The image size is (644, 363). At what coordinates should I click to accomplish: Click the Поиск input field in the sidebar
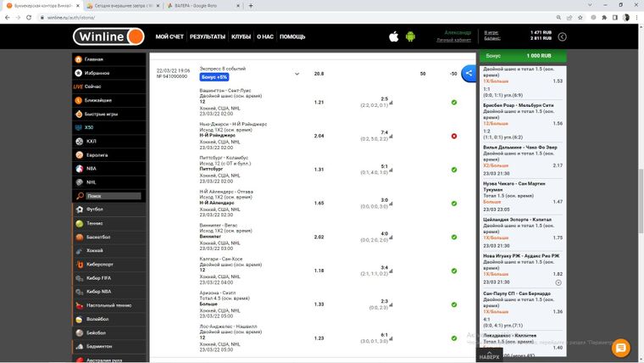(x=114, y=196)
